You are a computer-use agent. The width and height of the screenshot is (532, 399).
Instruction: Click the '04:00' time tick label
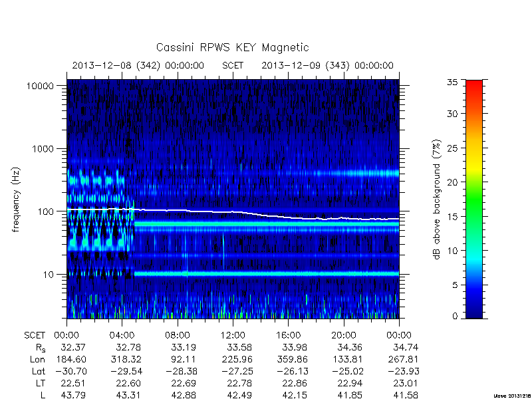click(122, 336)
